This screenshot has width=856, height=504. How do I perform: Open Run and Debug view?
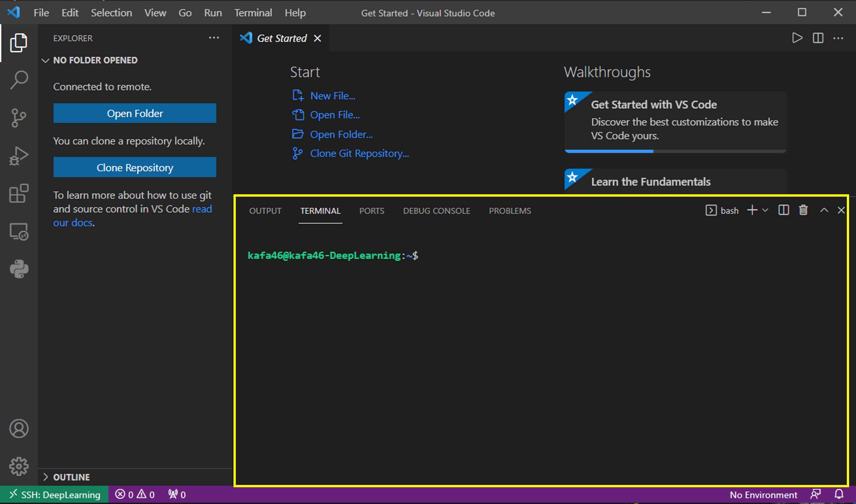(x=19, y=156)
